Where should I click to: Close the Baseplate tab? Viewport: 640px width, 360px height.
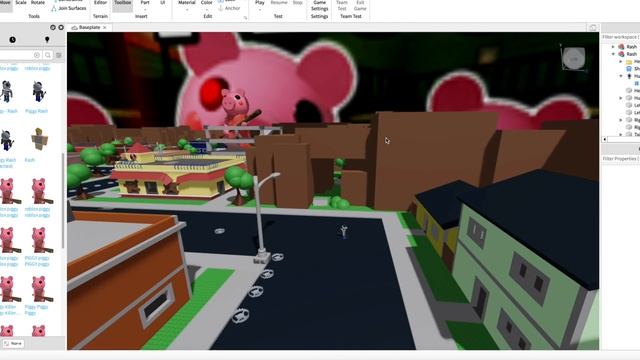tap(105, 27)
